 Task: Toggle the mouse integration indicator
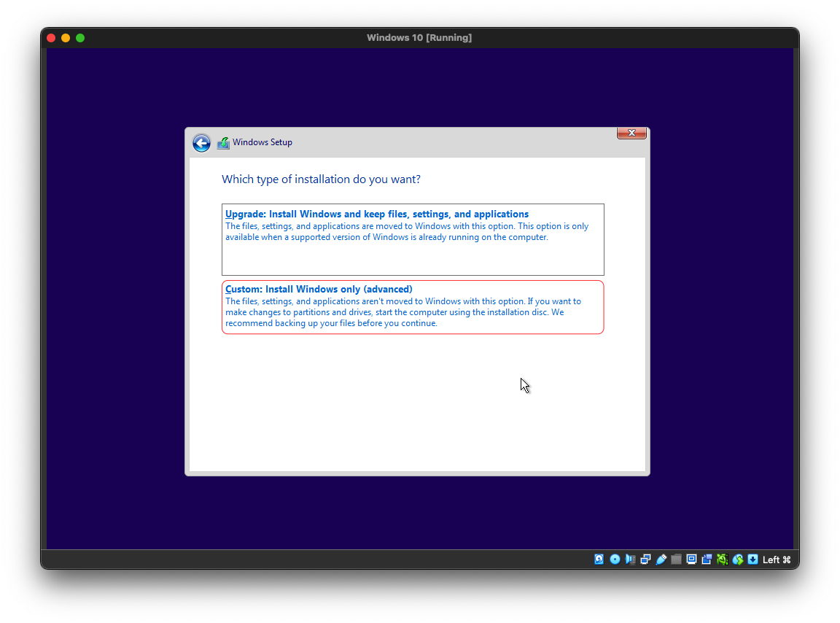(737, 560)
